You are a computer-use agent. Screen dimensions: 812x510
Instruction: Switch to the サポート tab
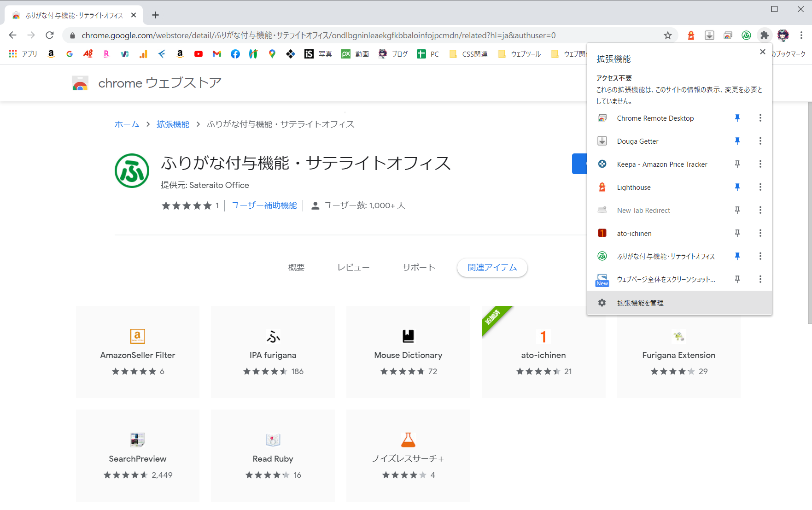(419, 268)
